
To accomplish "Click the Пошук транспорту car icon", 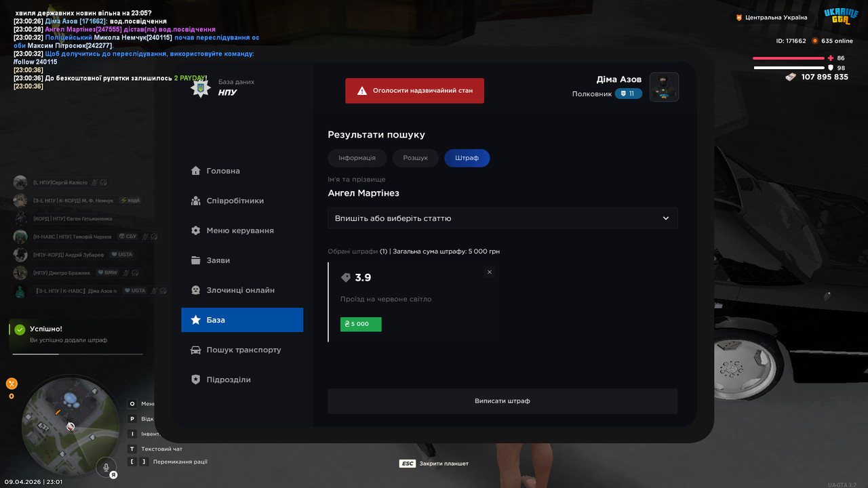I will tap(196, 350).
